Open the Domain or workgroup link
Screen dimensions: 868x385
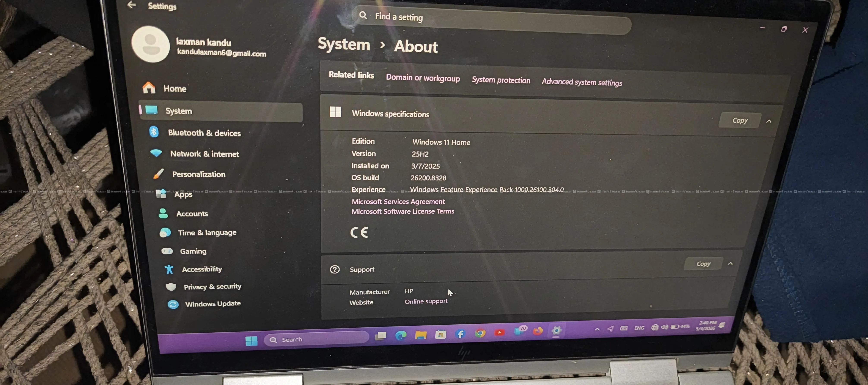423,77
